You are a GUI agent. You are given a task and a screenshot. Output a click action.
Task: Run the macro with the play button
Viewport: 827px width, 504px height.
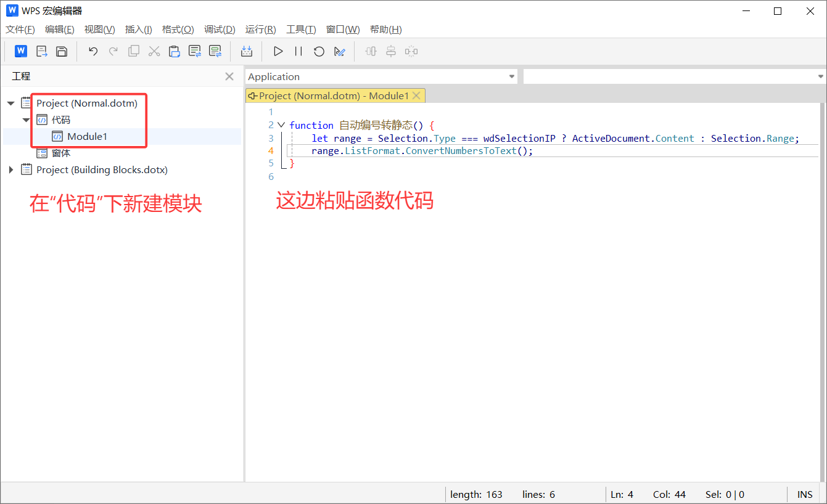point(278,51)
